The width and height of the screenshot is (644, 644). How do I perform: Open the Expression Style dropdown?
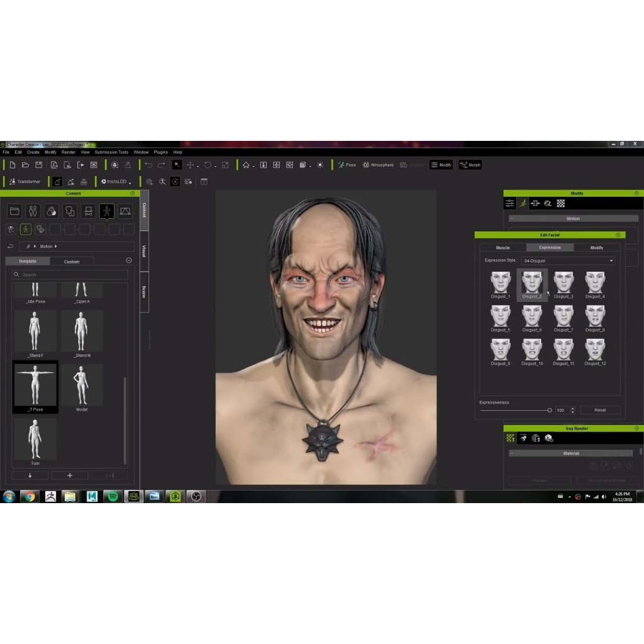click(x=568, y=261)
